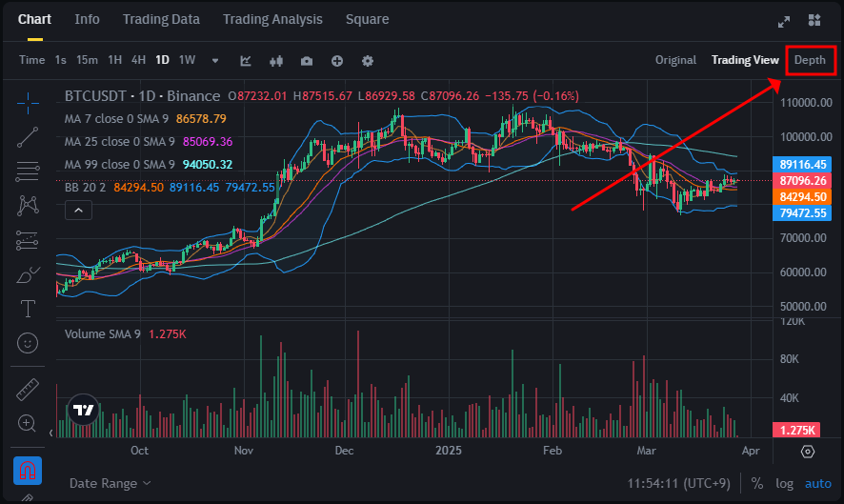Switch to the Trading Data tab

coord(161,19)
